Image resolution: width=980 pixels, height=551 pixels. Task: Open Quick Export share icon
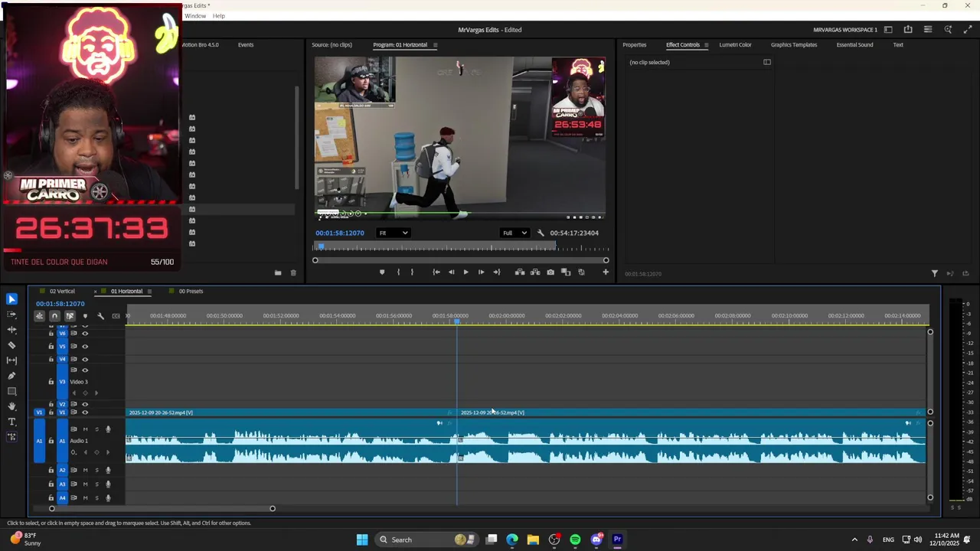coord(908,30)
